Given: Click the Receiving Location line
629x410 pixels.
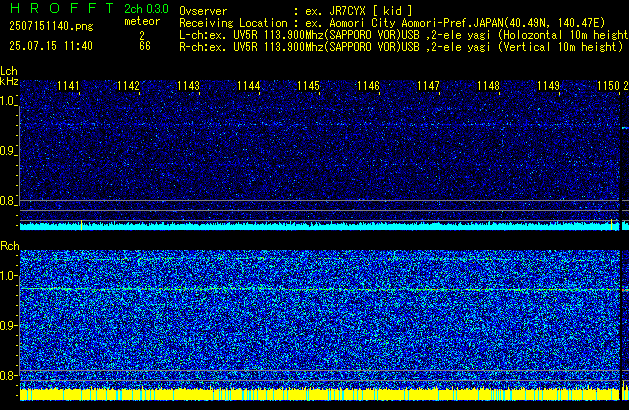Looking at the screenshot, I should coord(392,23).
